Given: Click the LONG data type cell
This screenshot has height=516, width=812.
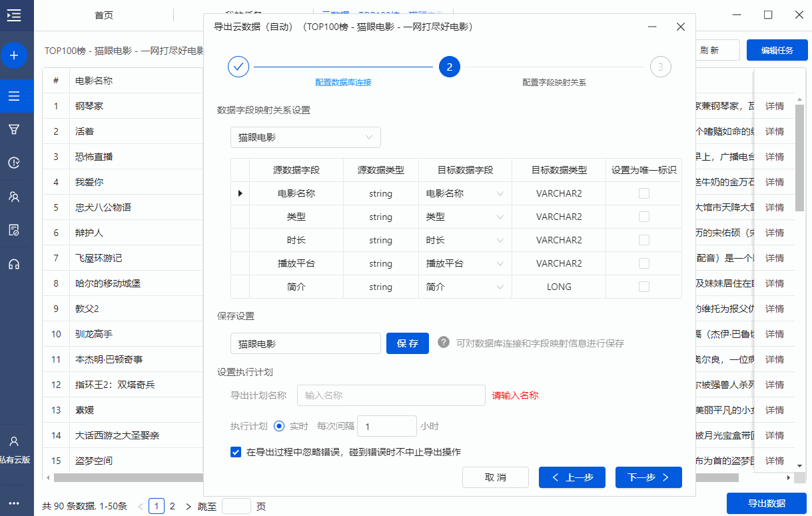Looking at the screenshot, I should pyautogui.click(x=559, y=287).
